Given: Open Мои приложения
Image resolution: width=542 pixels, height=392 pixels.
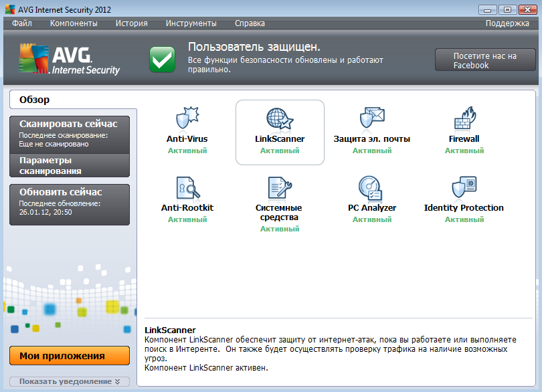Looking at the screenshot, I should pyautogui.click(x=70, y=355).
